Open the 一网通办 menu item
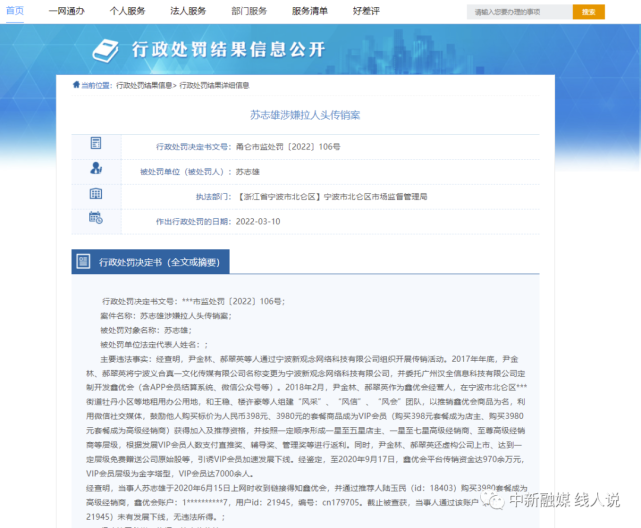The width and height of the screenshot is (641, 528). [x=67, y=11]
